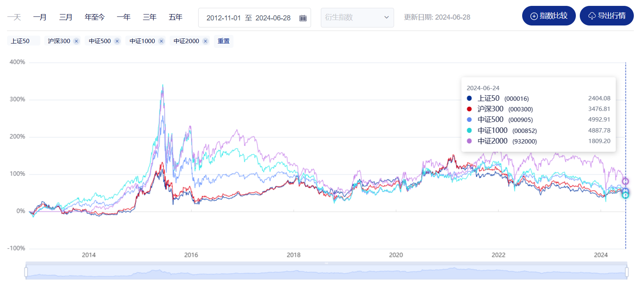Click the 指数比较 compare button
Image resolution: width=644 pixels, height=287 pixels.
click(x=548, y=16)
